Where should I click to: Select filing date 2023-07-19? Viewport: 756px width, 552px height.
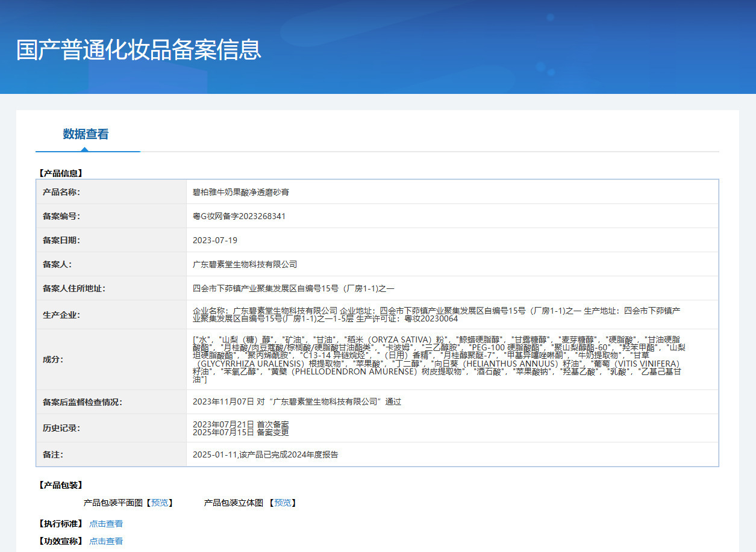click(215, 240)
